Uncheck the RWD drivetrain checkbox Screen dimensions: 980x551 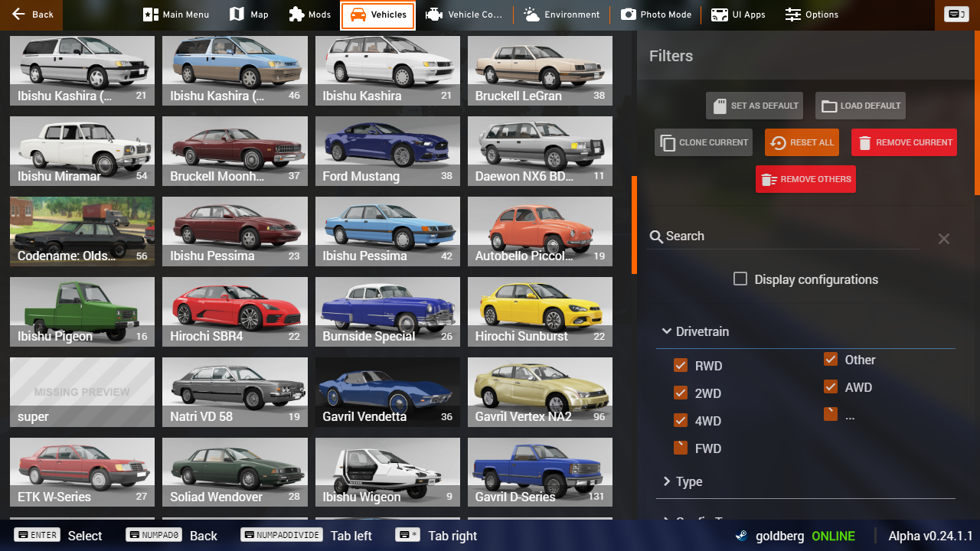point(680,365)
